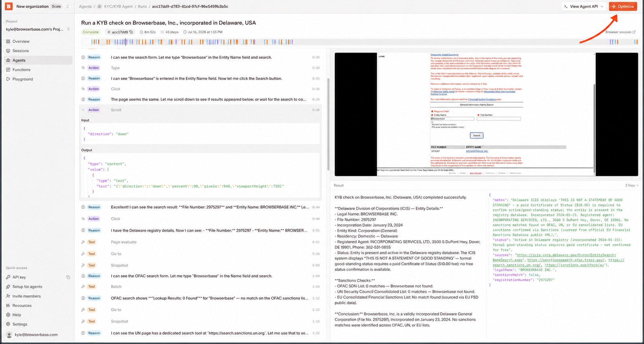Click the Resources chart icon

[8, 306]
